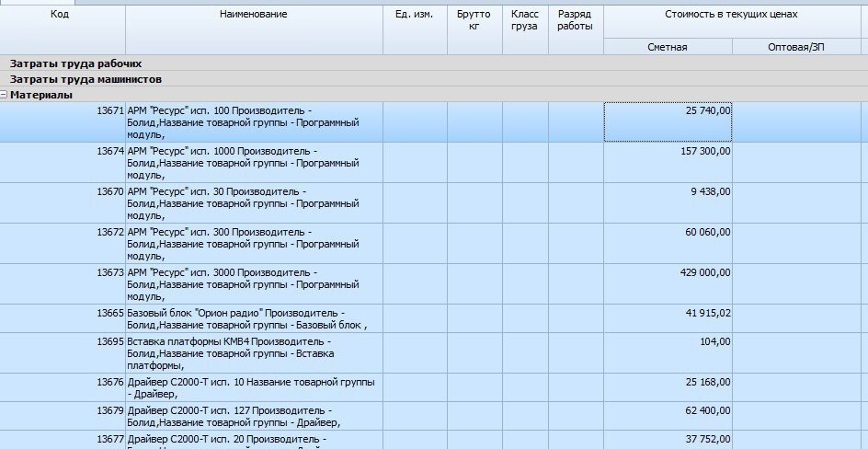Click the price cell 60 060,00

[x=668, y=243]
